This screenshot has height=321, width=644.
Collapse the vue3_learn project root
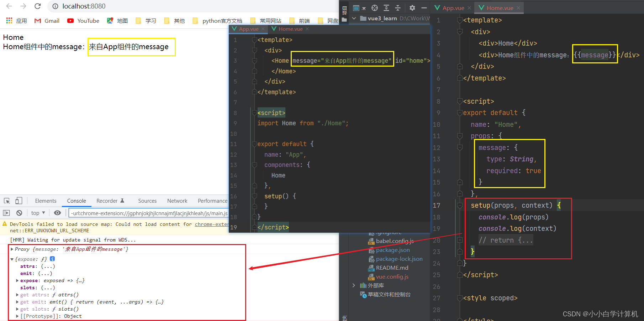click(354, 18)
